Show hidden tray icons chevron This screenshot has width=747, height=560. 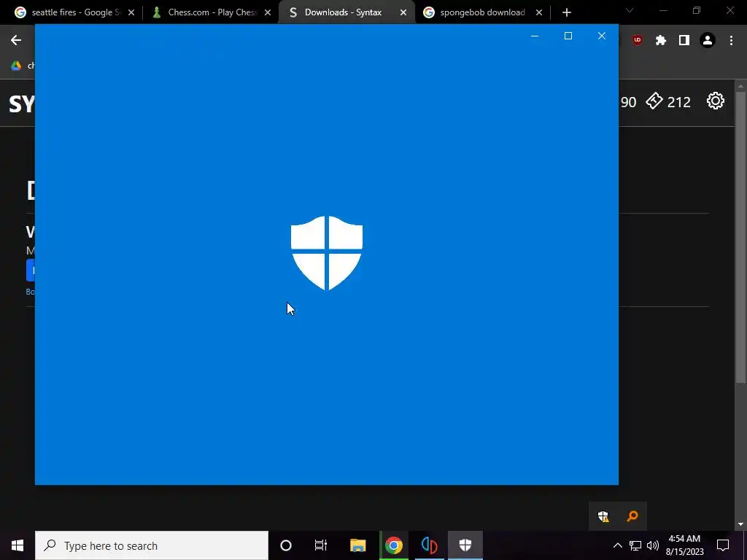pyautogui.click(x=617, y=545)
